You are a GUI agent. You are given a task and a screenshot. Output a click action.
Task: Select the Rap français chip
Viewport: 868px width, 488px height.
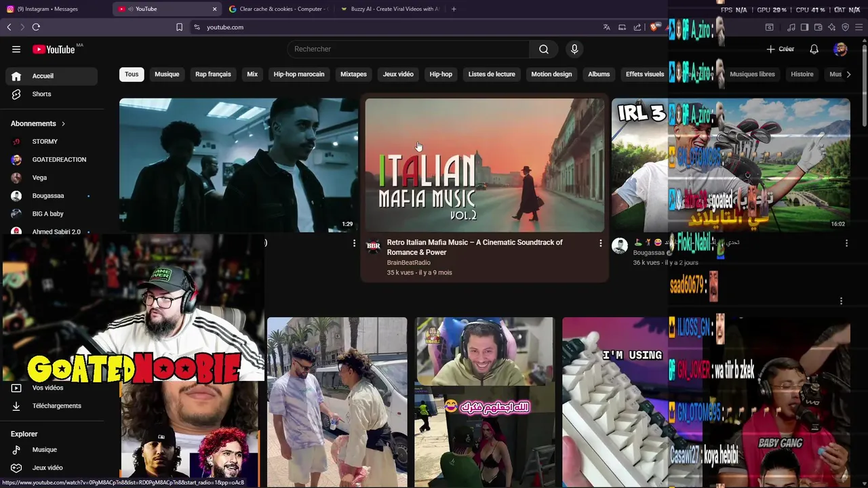point(213,74)
